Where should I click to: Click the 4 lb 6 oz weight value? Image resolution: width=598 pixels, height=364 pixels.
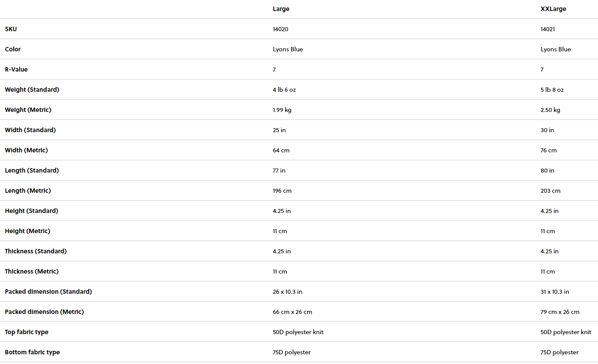[284, 90]
